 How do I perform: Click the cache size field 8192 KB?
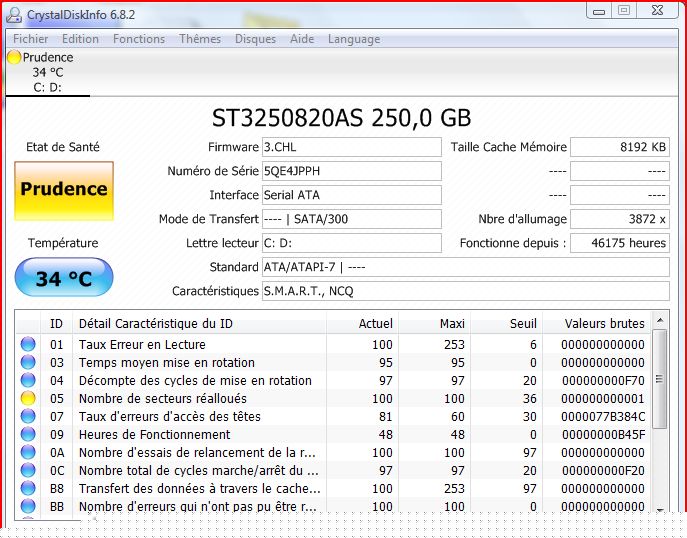click(620, 147)
